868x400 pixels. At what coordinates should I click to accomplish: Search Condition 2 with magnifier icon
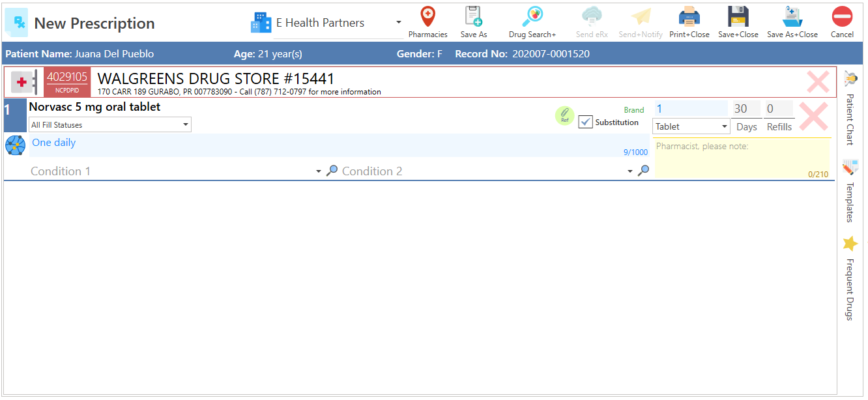click(x=643, y=171)
